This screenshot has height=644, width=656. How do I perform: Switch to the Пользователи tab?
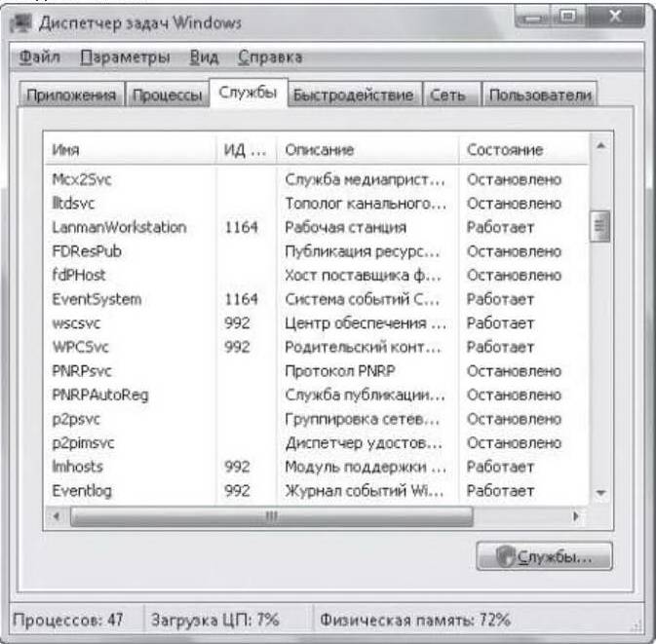(540, 95)
